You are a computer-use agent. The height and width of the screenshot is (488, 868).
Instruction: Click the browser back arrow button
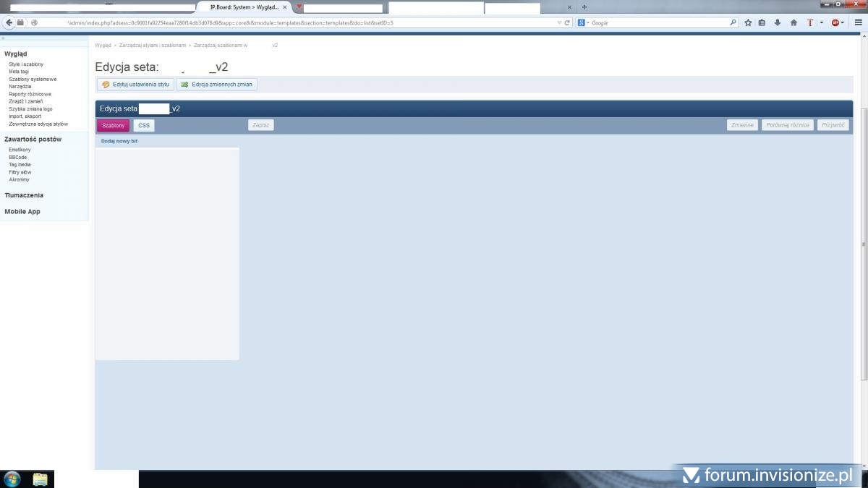click(9, 22)
